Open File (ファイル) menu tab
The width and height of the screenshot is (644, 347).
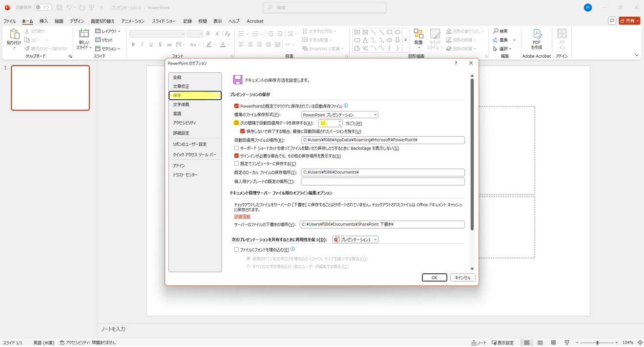[9, 22]
